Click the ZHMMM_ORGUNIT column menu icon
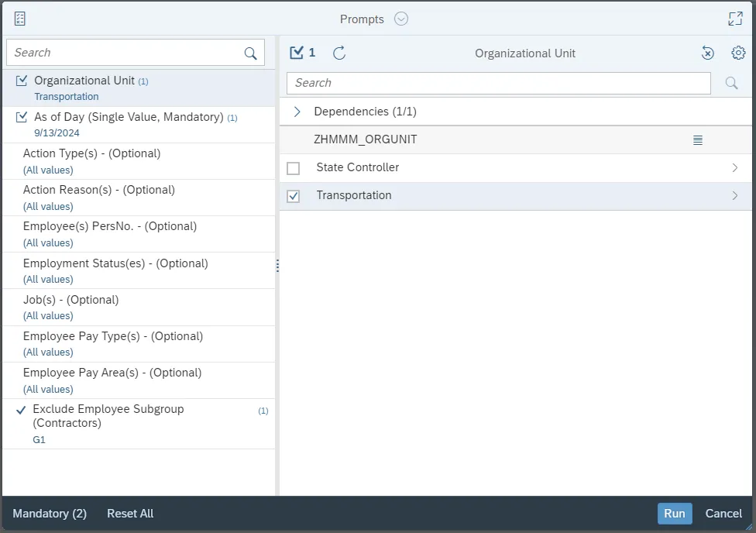Viewport: 756px width, 533px height. pos(697,140)
